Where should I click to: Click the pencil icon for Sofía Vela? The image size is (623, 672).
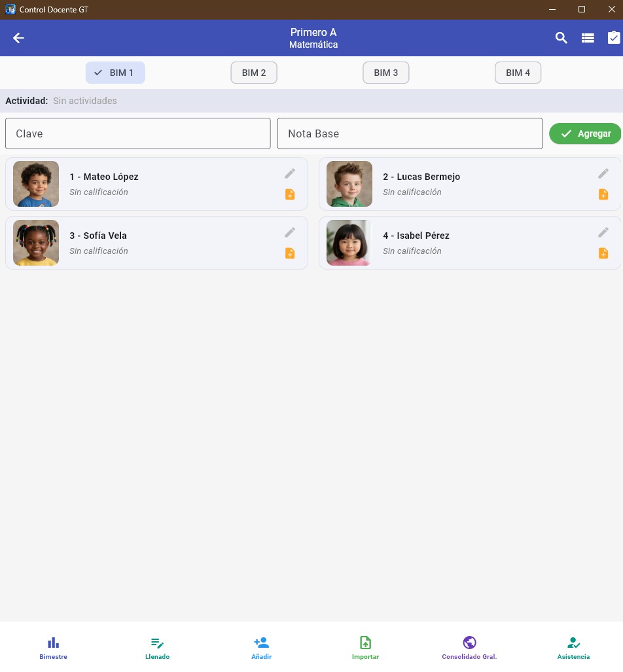click(x=290, y=232)
